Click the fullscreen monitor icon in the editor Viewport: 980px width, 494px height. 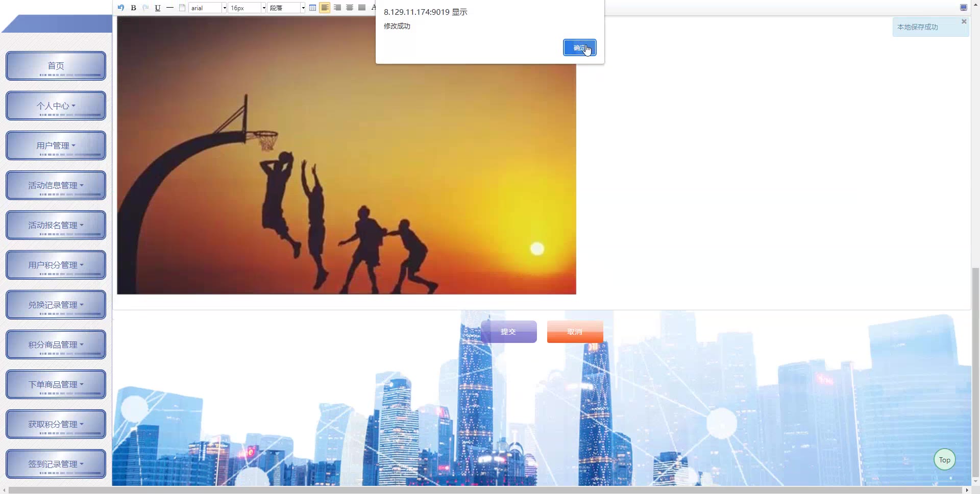[x=963, y=8]
